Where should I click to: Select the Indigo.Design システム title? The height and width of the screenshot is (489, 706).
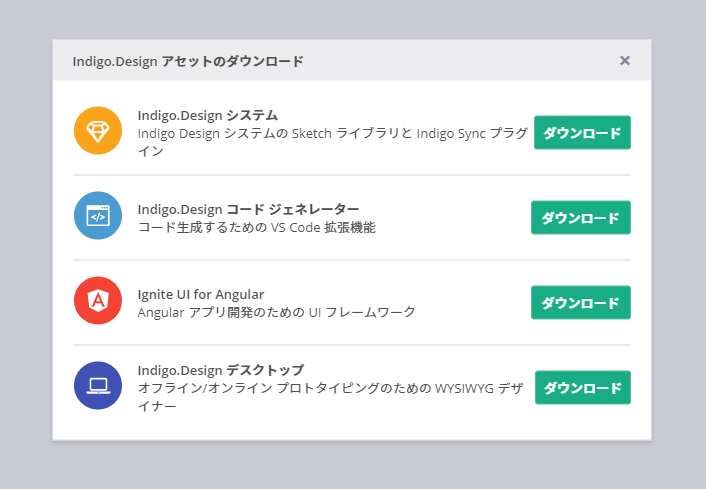click(x=207, y=115)
